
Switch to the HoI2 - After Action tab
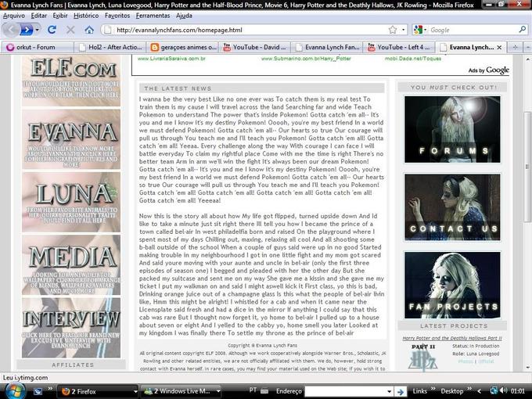[110, 47]
